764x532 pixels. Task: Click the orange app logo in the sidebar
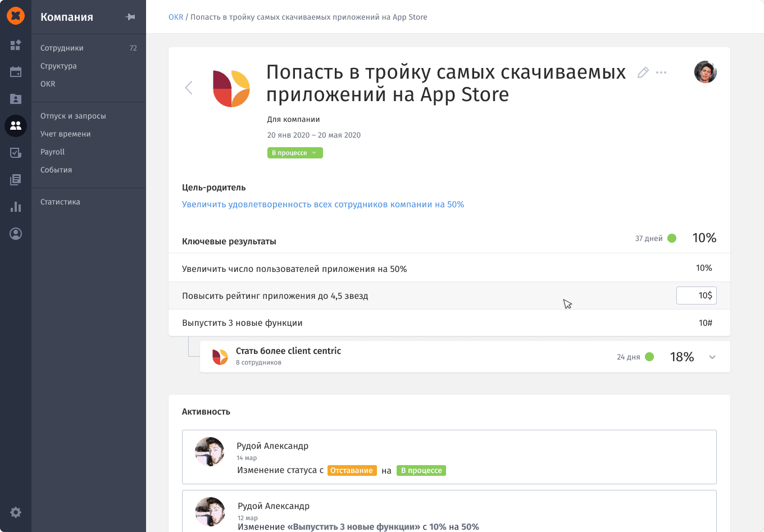16,16
